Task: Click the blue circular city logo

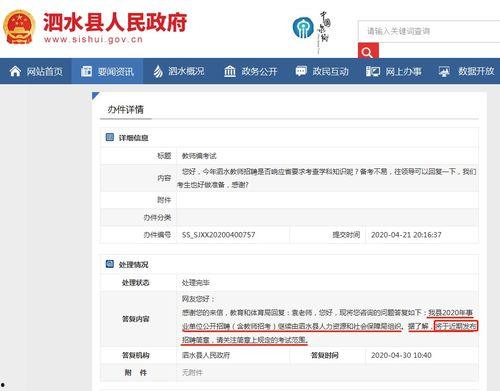Action: click(303, 28)
